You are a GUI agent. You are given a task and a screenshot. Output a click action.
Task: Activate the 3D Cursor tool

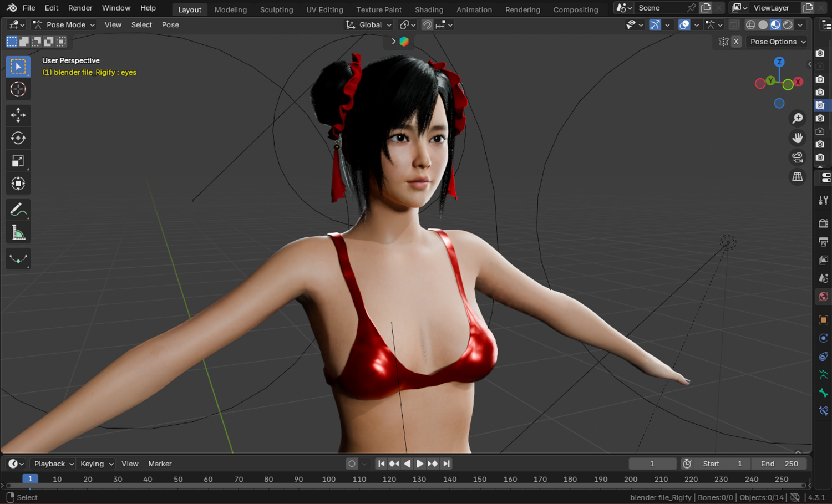coord(18,89)
